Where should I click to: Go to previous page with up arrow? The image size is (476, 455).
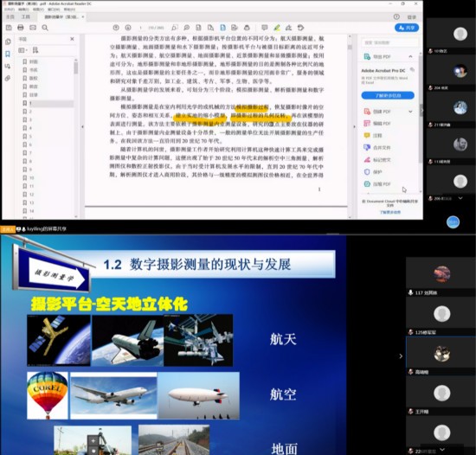click(116, 28)
